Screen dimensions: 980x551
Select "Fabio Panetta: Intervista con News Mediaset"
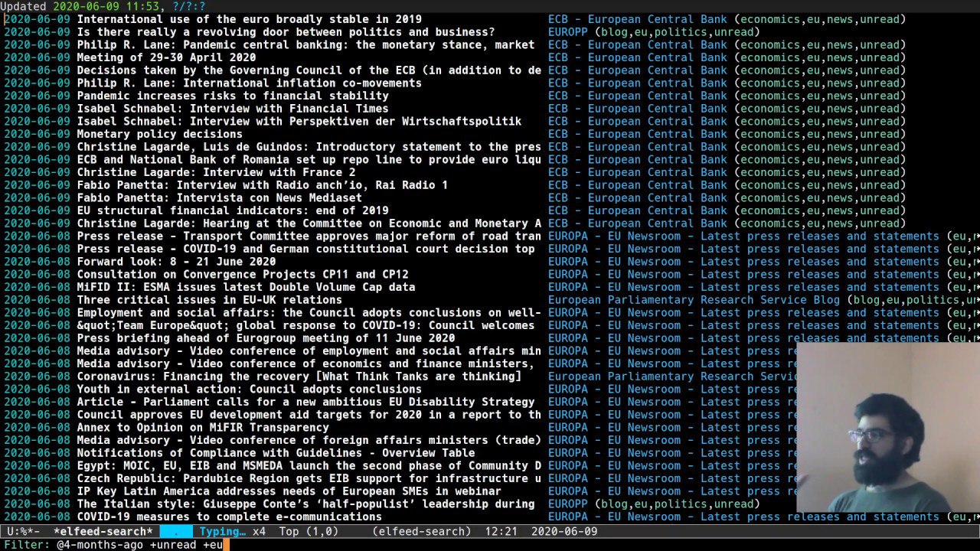219,198
